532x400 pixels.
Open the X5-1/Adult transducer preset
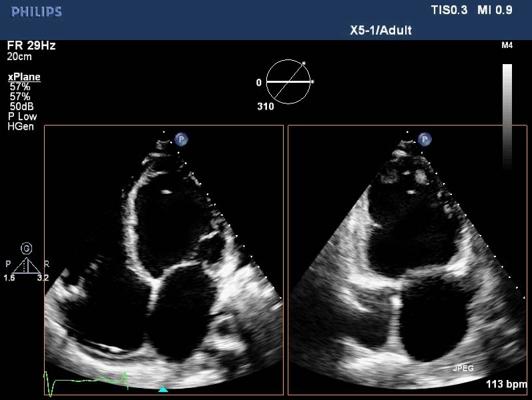click(380, 30)
